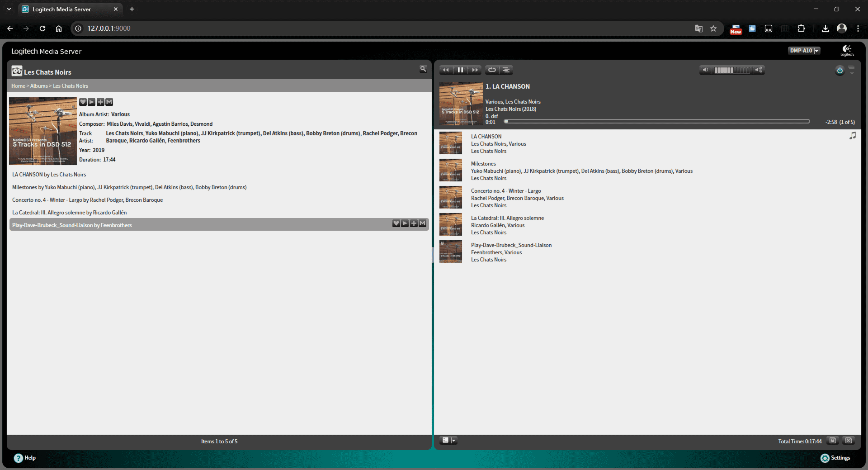The width and height of the screenshot is (868, 470).
Task: Click the volume down speaker icon
Action: coord(705,70)
